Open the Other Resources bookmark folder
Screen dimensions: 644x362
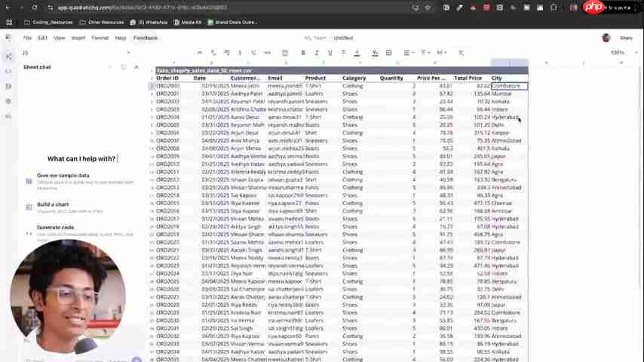pyautogui.click(x=102, y=22)
